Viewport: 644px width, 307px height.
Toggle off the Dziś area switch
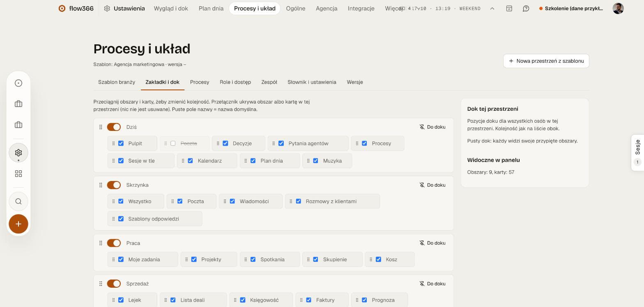tap(114, 127)
